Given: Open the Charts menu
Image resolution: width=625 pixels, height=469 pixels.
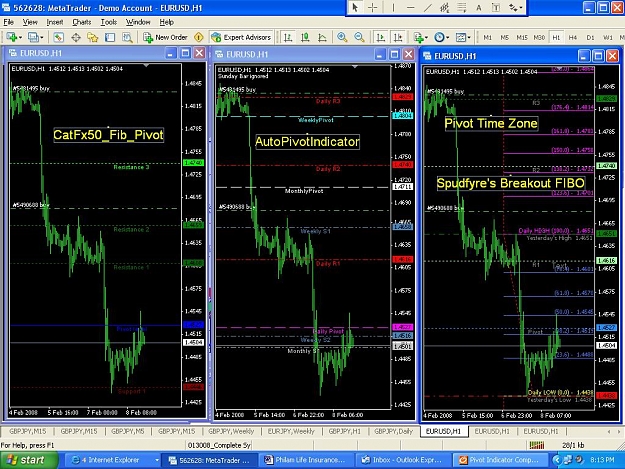Looking at the screenshot, I should coord(81,22).
